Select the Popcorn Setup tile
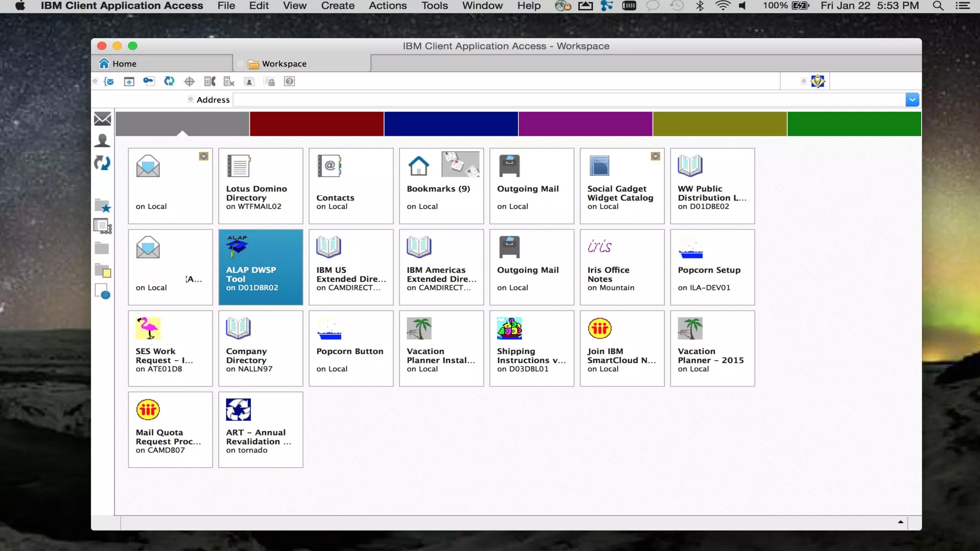 click(713, 267)
